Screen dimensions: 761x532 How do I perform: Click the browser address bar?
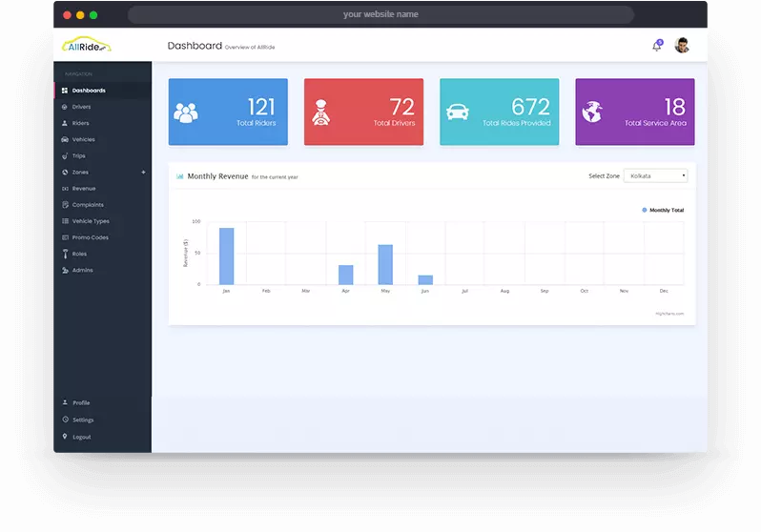point(381,14)
